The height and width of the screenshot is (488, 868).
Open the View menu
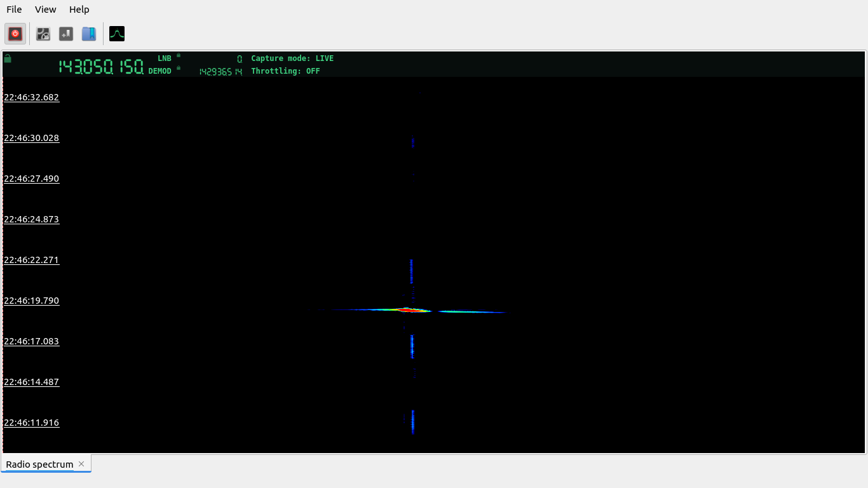coord(46,10)
